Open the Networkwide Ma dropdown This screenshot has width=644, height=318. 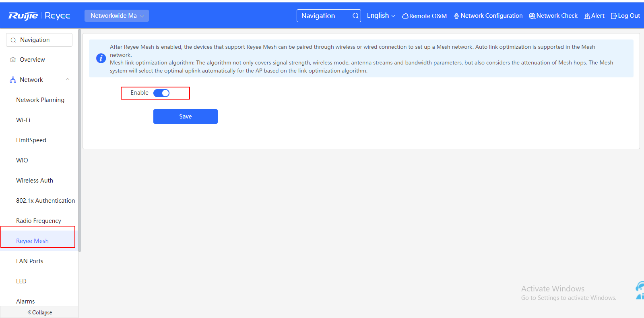click(x=117, y=16)
